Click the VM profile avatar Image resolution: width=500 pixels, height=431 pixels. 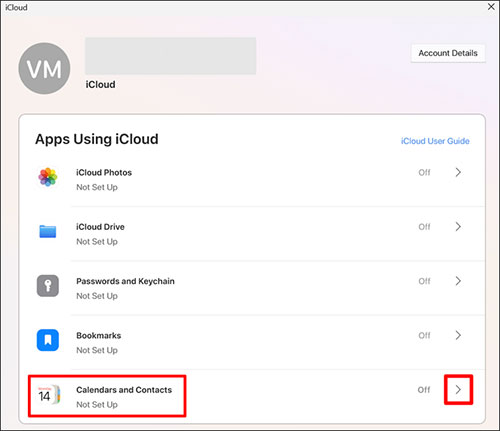click(x=44, y=68)
